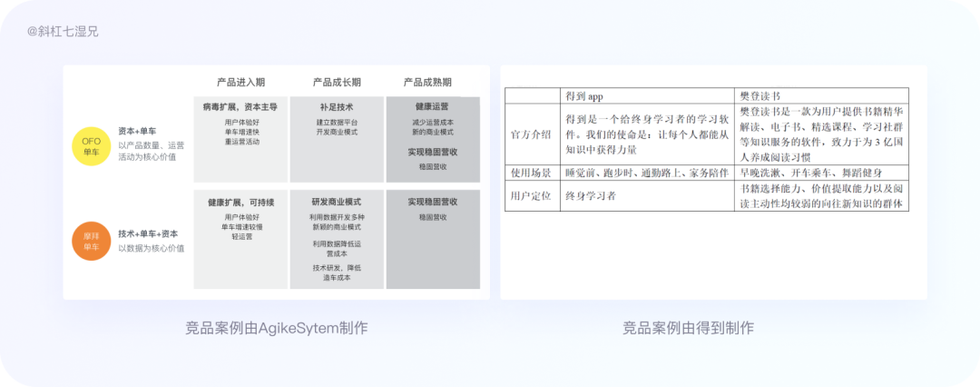Click the 以数据为核心价值 description
Viewport: 980px width, 387px height.
coord(152,248)
